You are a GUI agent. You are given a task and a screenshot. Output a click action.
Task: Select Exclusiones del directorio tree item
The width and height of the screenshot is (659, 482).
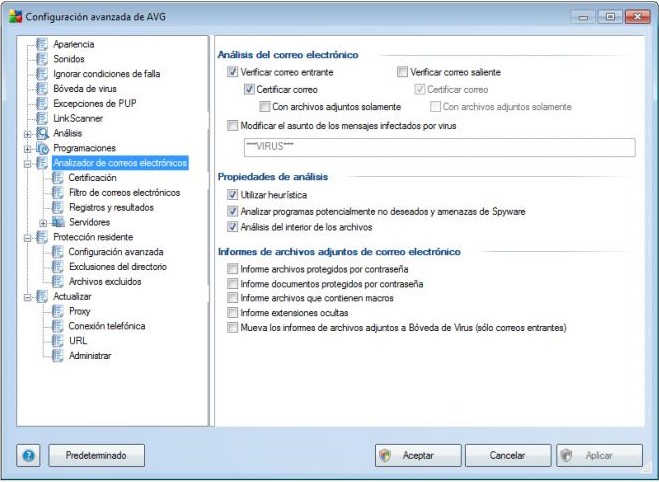pos(118,267)
